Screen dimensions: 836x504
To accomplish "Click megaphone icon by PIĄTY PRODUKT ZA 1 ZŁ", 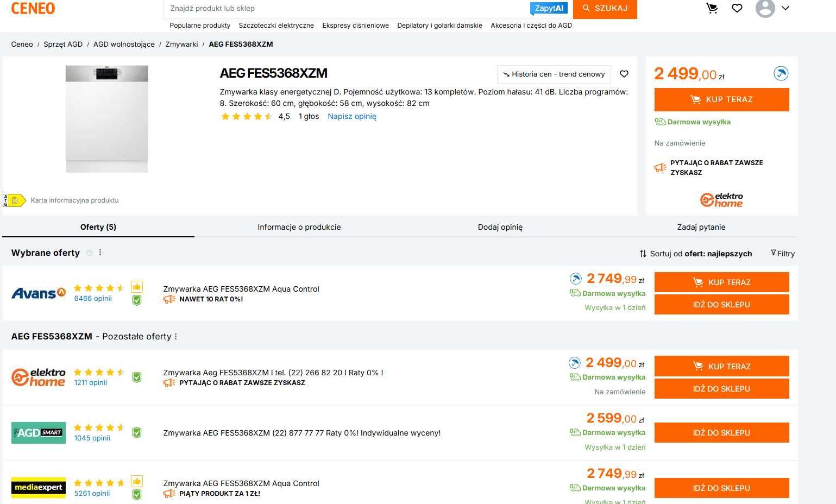I will tap(169, 494).
